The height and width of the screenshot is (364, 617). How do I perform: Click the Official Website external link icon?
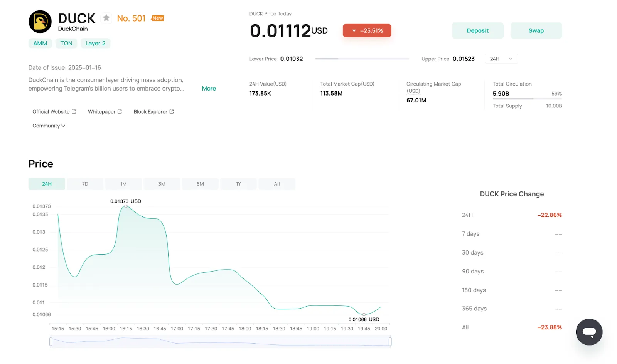coord(74,112)
